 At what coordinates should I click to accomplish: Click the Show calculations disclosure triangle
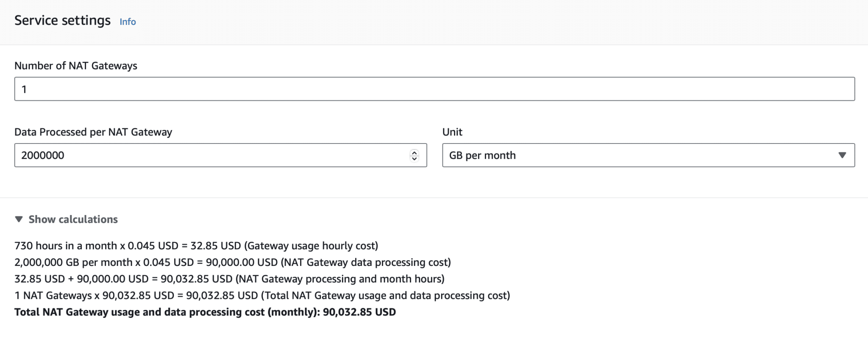pos(19,219)
